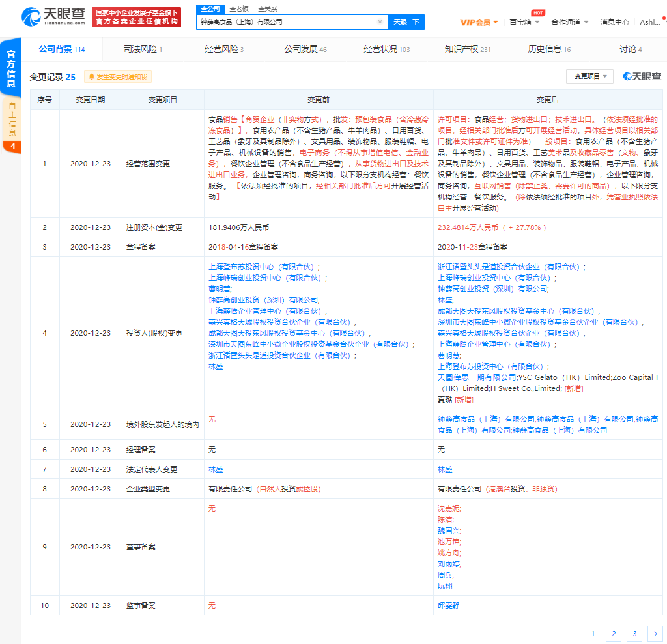Go to next page with arrow
667x644 pixels.
coord(655,633)
